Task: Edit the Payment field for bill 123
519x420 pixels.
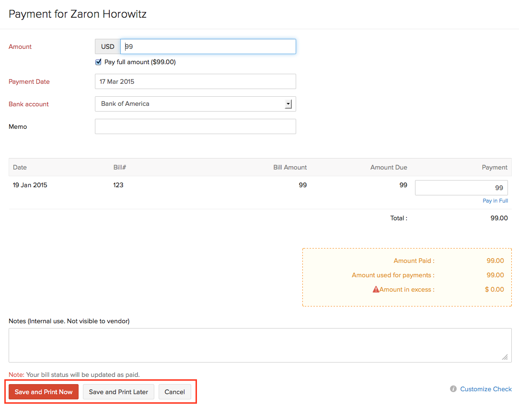Action: click(x=461, y=188)
